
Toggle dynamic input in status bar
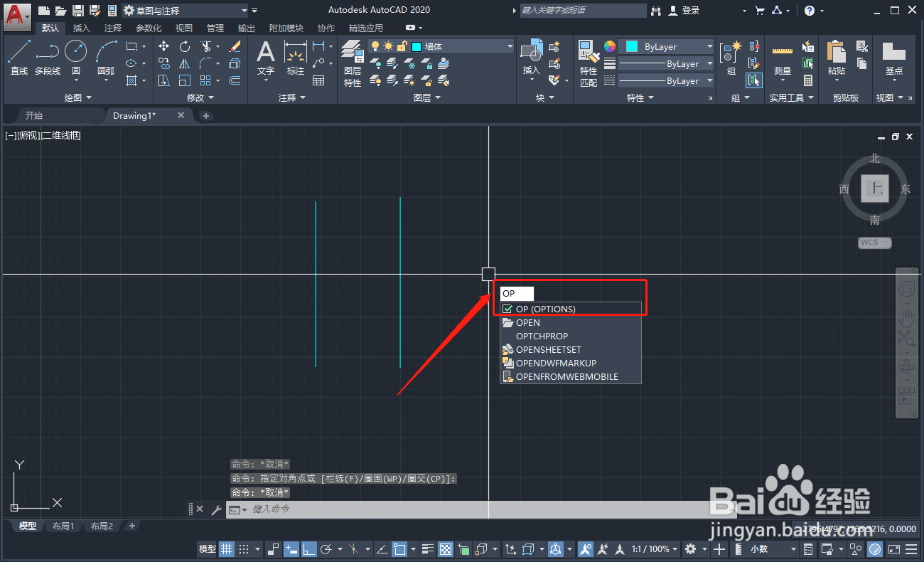coord(291,548)
